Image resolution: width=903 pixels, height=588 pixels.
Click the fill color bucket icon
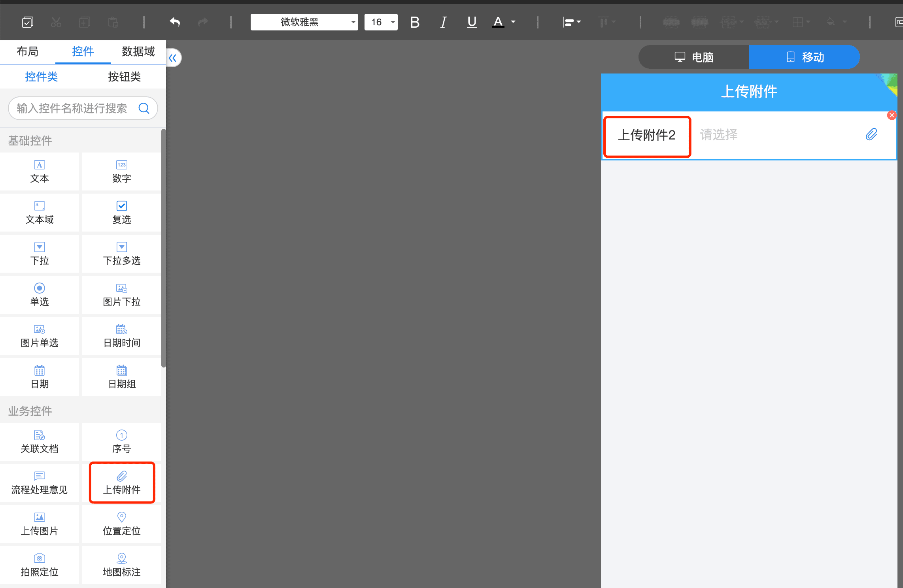tap(831, 22)
